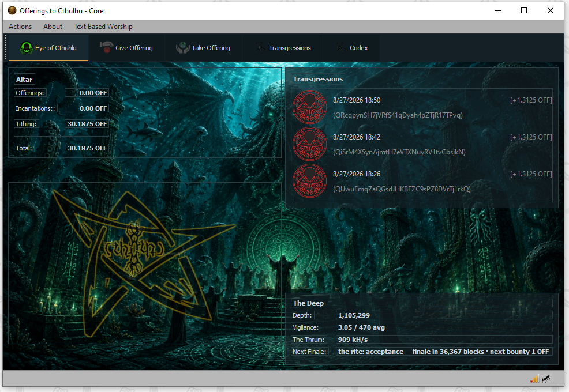
Task: Click the Total: label
Action: click(24, 148)
